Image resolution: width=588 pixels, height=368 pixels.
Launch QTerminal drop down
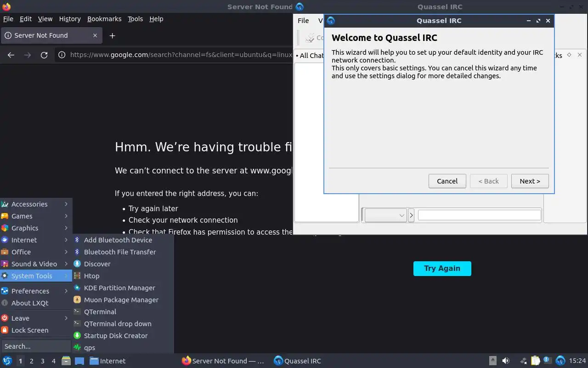pos(123,324)
